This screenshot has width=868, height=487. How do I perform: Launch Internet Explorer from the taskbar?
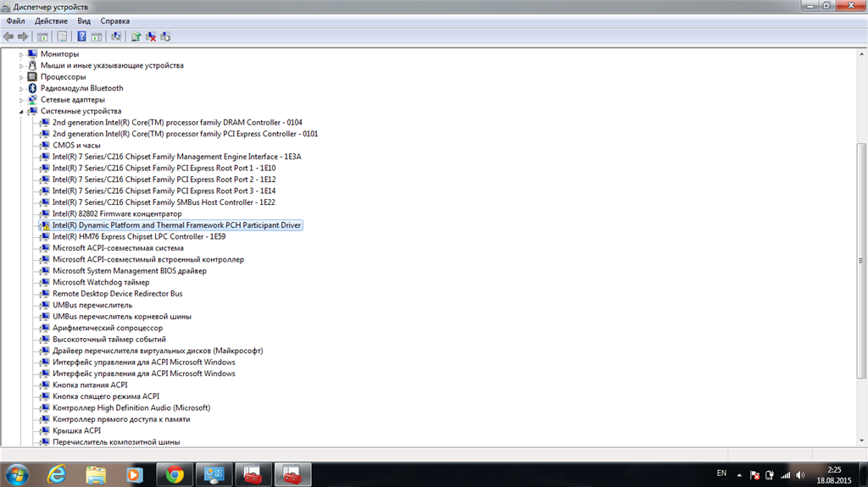pos(57,475)
